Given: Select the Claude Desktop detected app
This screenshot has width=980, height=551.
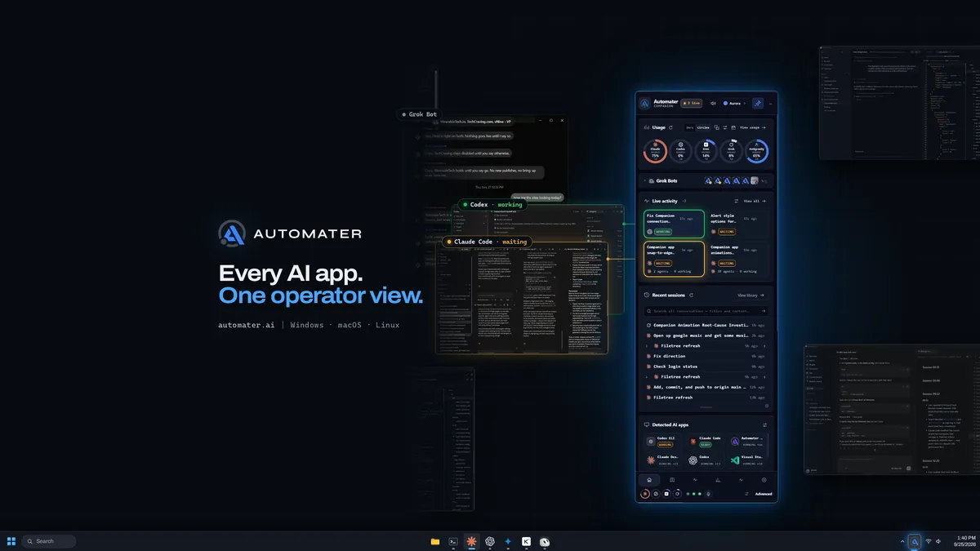Looking at the screenshot, I should pos(662,460).
